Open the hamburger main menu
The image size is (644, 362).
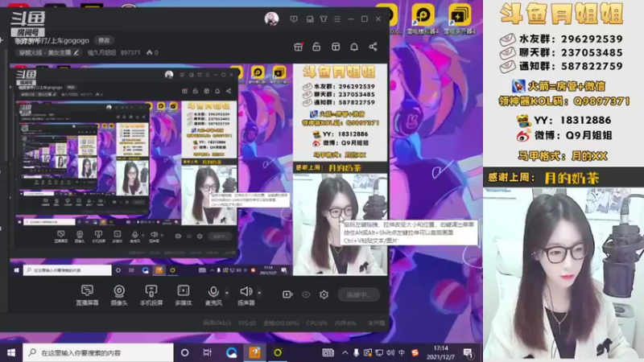pyautogui.click(x=337, y=19)
